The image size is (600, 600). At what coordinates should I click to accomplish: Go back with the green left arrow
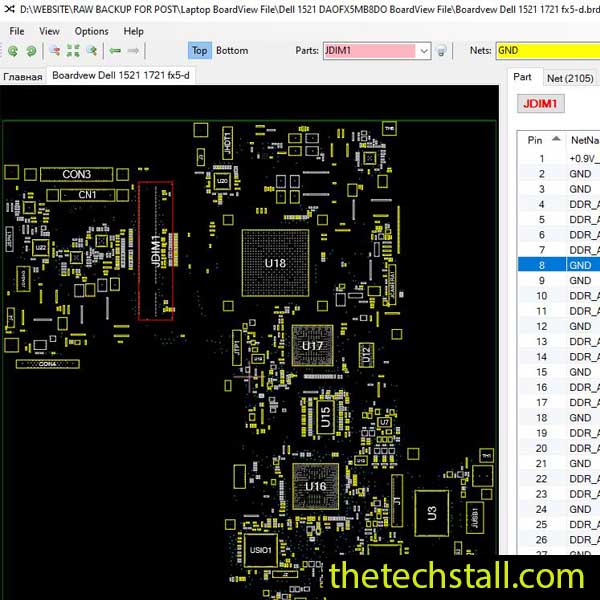115,51
